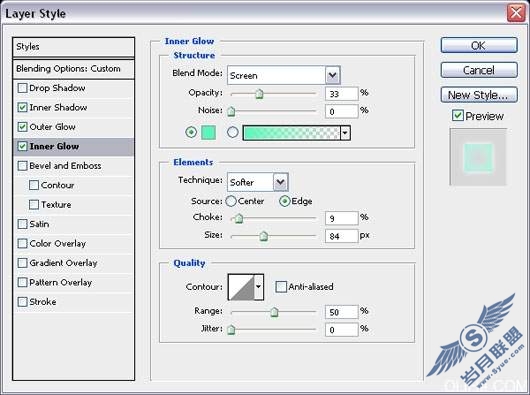Screen dimensions: 530x395
Task: Click the New Style... button
Action: [x=479, y=95]
